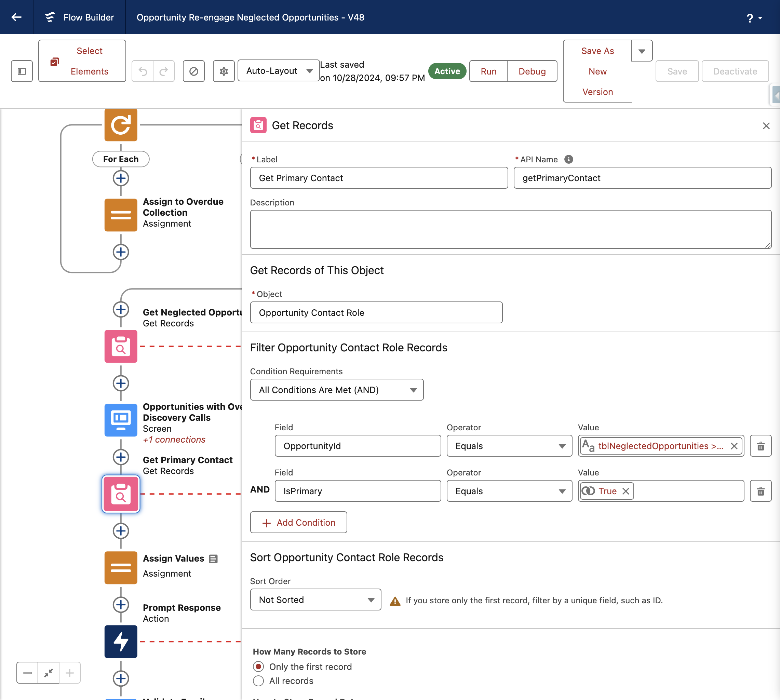Image resolution: width=780 pixels, height=700 pixels.
Task: Select the Prompt Response action icon
Action: (x=121, y=642)
